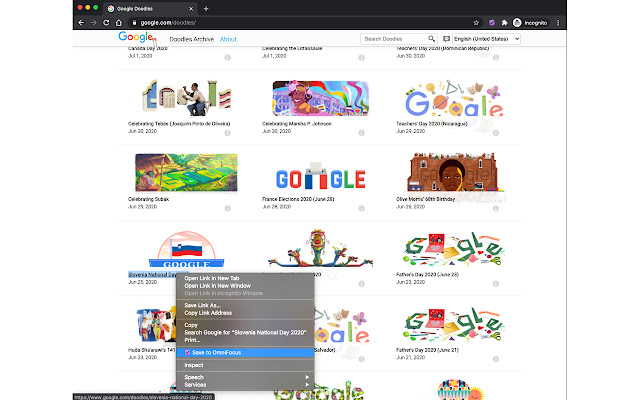The width and height of the screenshot is (640, 400).
Task: Open Celebrating Marsha P. Johnson link
Action: click(296, 124)
